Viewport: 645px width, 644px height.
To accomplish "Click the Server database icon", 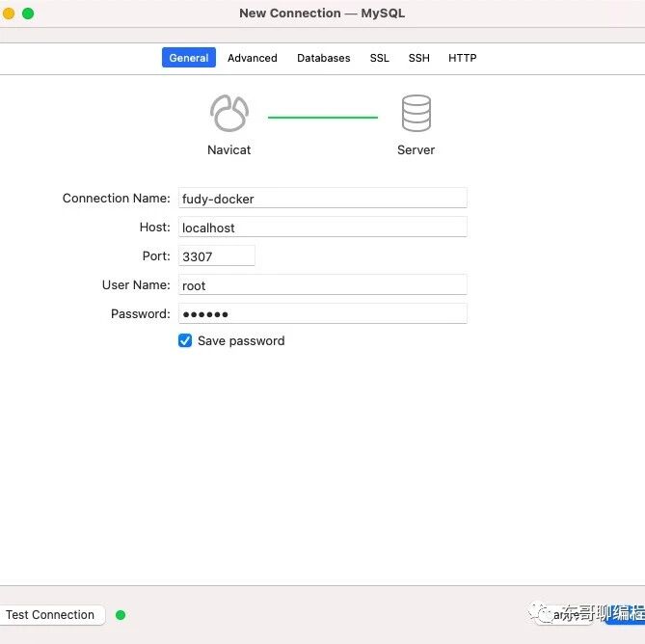I will [416, 113].
